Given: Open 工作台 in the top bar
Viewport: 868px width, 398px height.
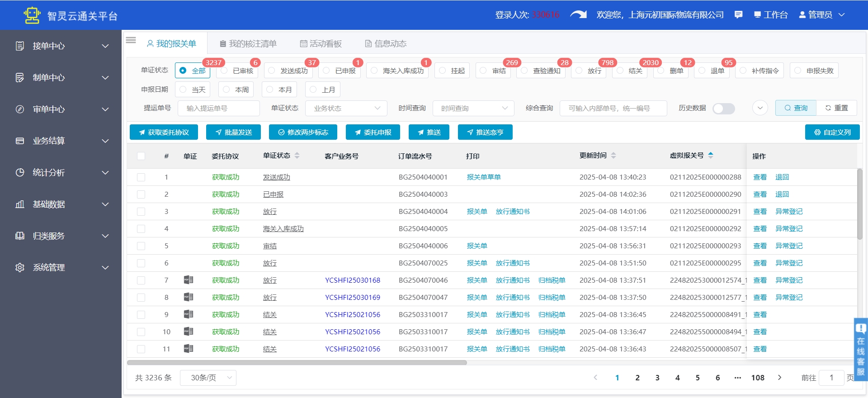Looking at the screenshot, I should coord(771,15).
